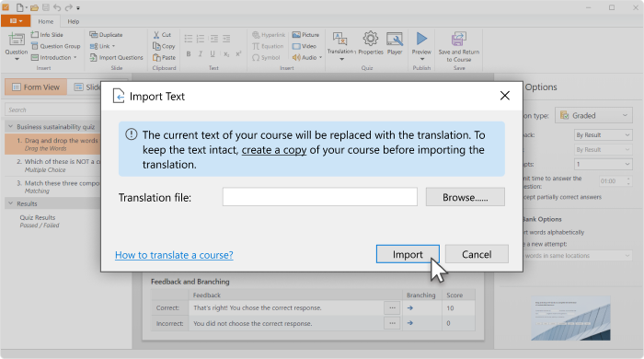Cancel the Import Text dialog
This screenshot has width=644, height=359.
pyautogui.click(x=477, y=254)
